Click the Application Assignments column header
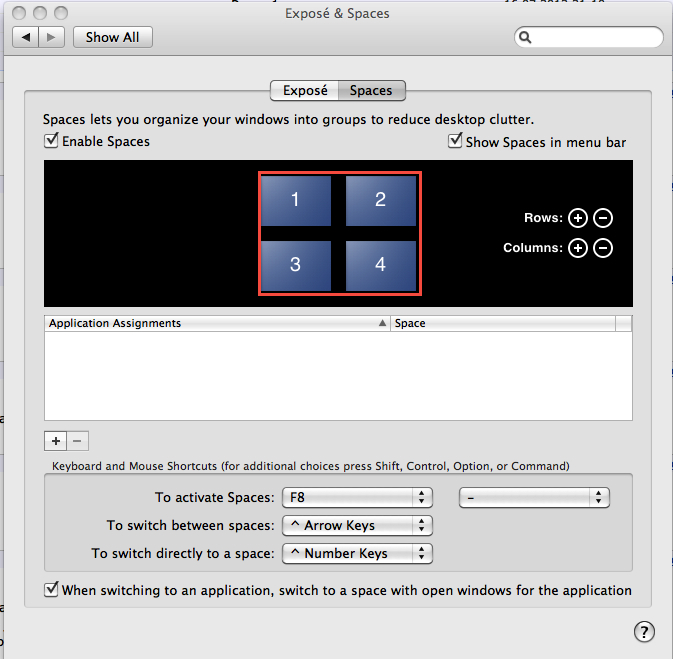This screenshot has height=659, width=673. click(217, 323)
